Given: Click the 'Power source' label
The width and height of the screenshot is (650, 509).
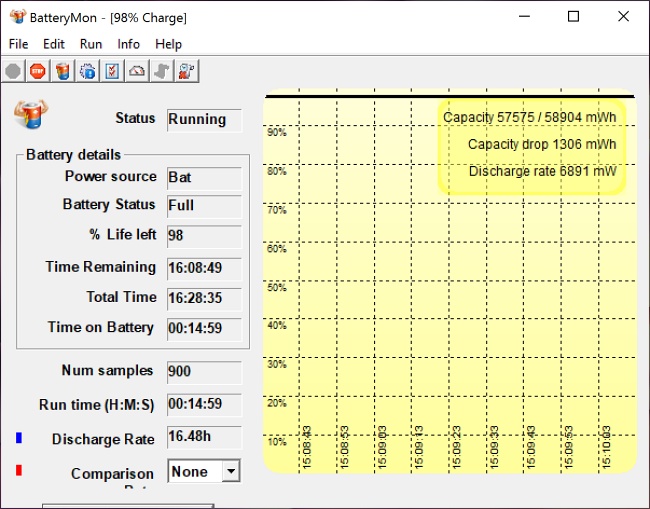Looking at the screenshot, I should (111, 176).
